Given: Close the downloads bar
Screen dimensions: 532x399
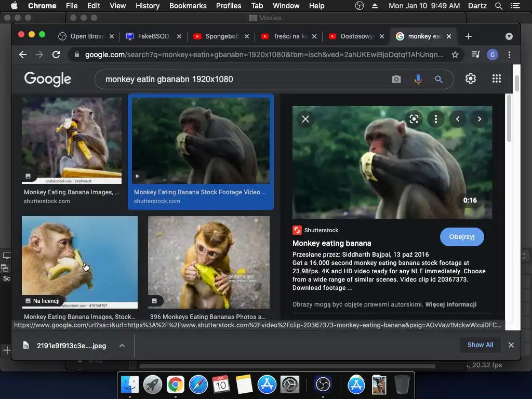Looking at the screenshot, I should click(x=511, y=345).
